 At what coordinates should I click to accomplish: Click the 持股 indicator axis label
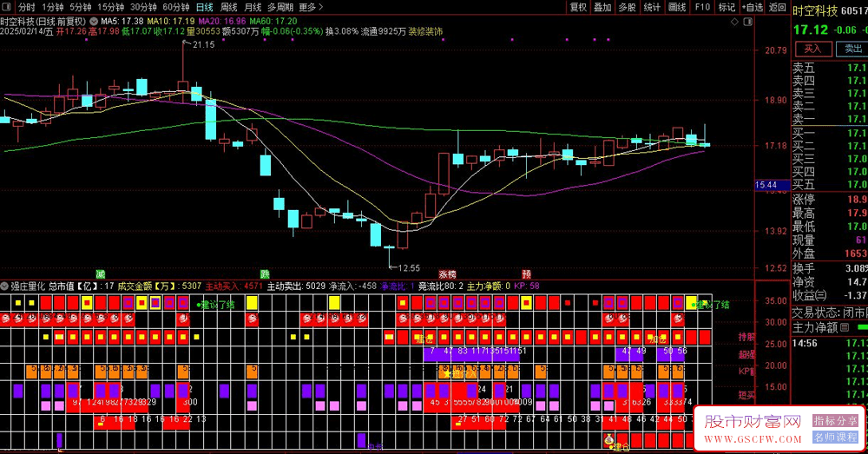(x=746, y=337)
